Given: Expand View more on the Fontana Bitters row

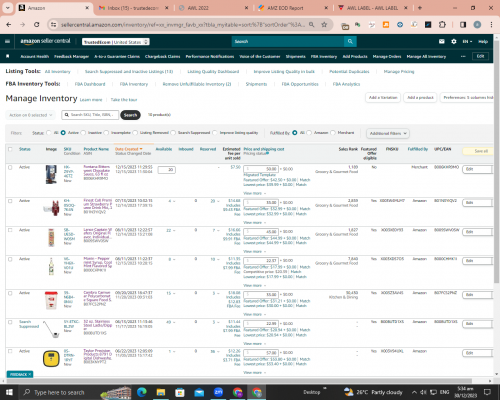Looking at the screenshot, I should (x=255, y=193).
